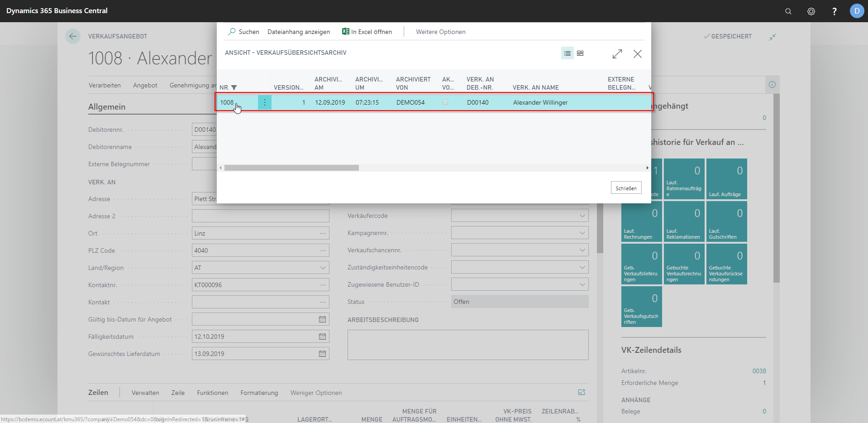Open the PLZ Code lookup ellipsis
Screen dimensions: 868x423
pyautogui.click(x=323, y=250)
